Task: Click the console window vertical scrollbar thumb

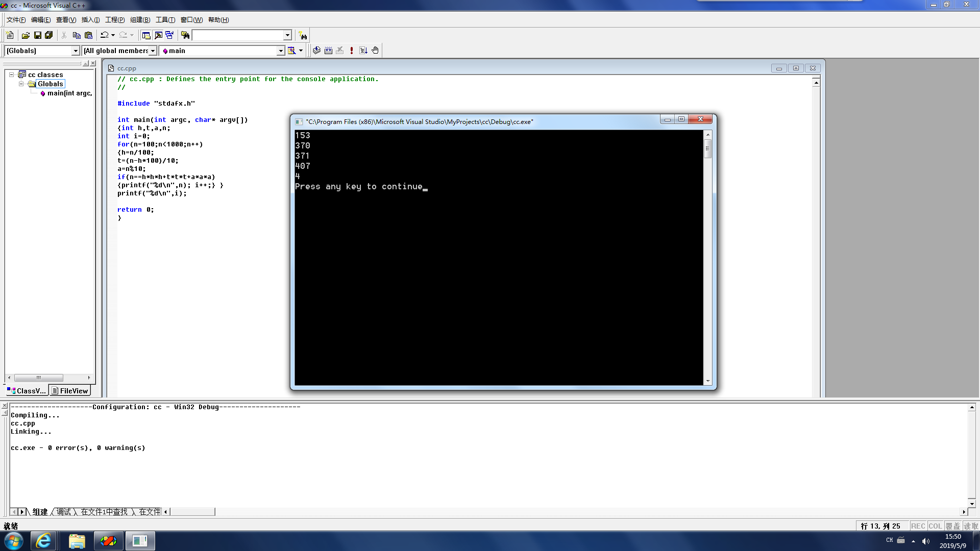Action: 707,149
